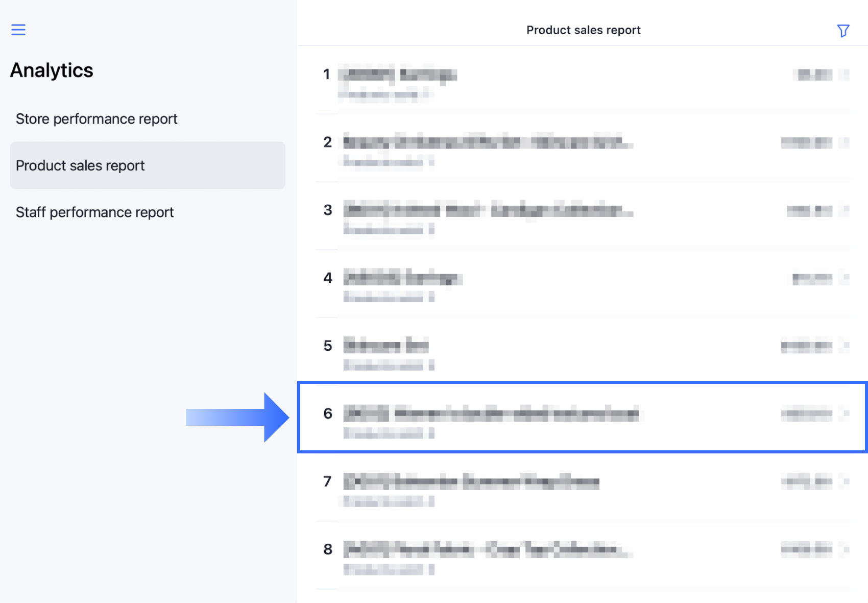Viewport: 868px width, 603px height.
Task: Click the filter funnel icon
Action: [843, 31]
